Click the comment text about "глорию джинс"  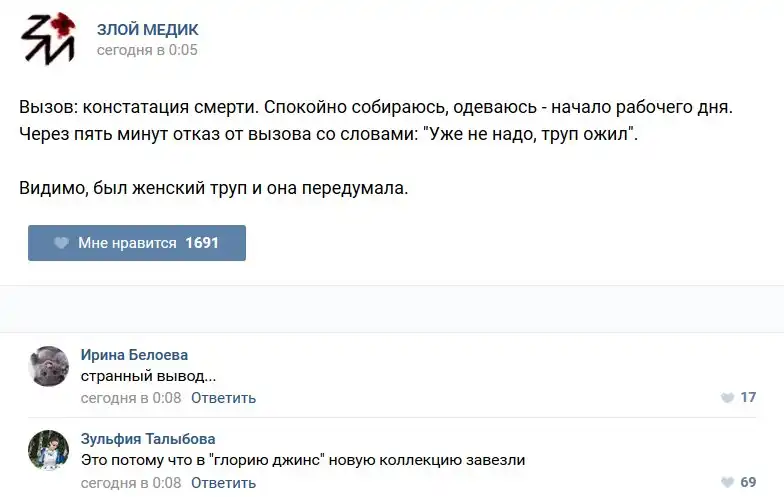coord(303,460)
